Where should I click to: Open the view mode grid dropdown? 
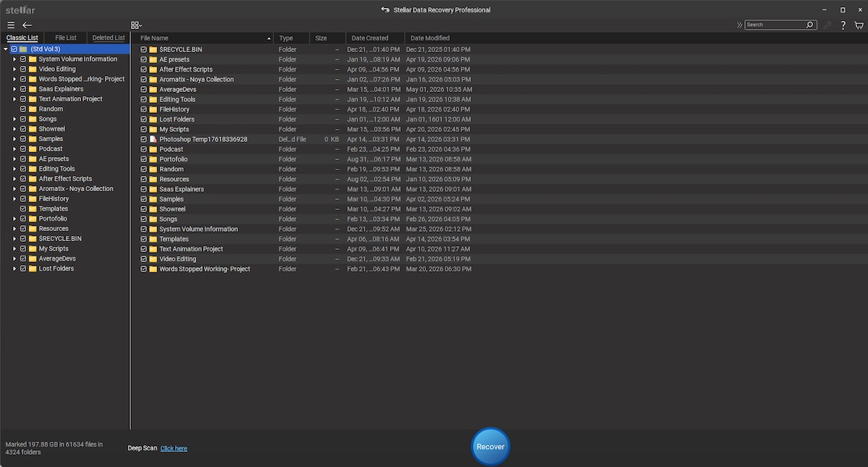point(137,25)
